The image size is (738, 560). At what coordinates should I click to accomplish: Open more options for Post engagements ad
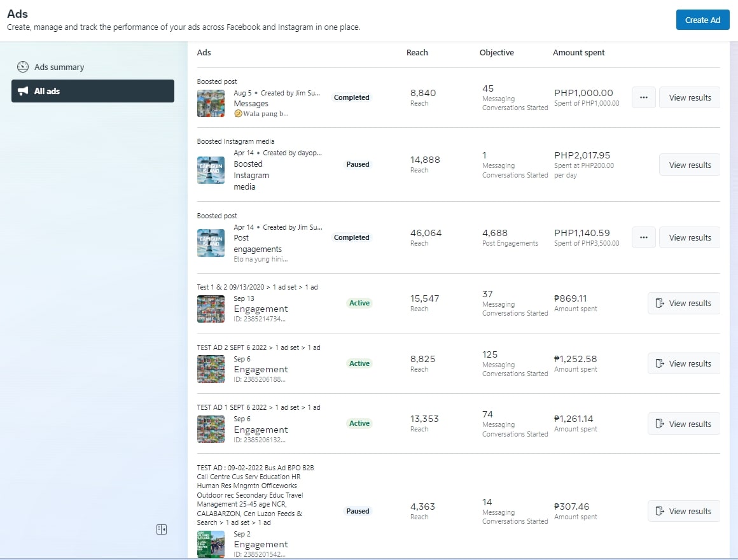coord(643,237)
